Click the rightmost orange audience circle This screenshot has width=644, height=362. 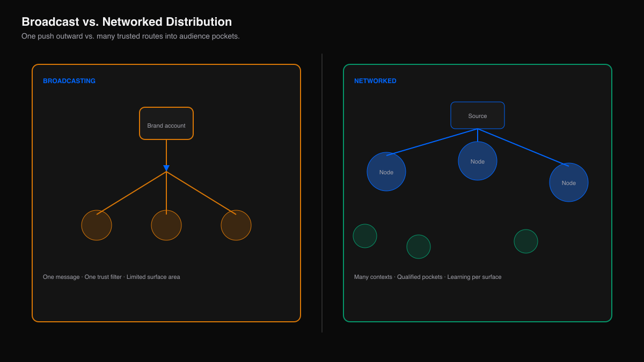point(236,225)
